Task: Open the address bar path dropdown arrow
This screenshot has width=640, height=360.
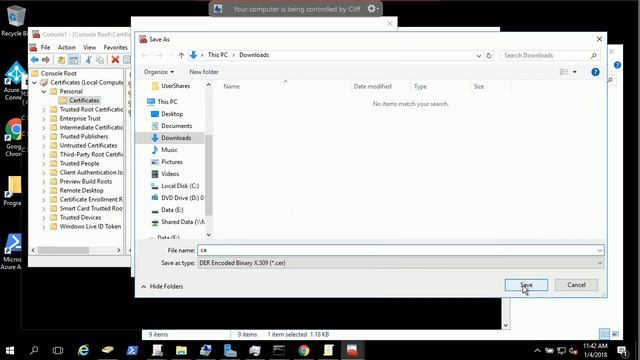Action: [479, 56]
